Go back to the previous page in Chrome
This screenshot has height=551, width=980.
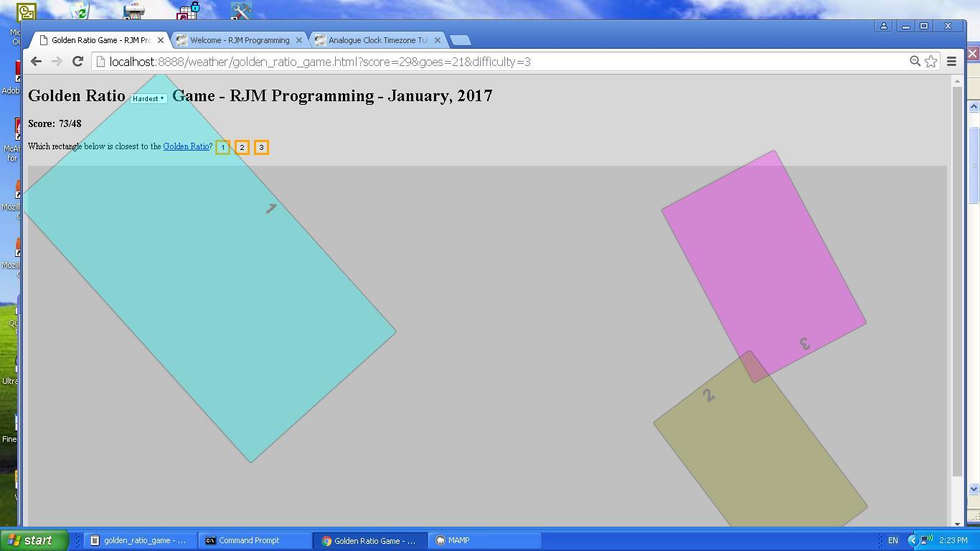point(36,62)
